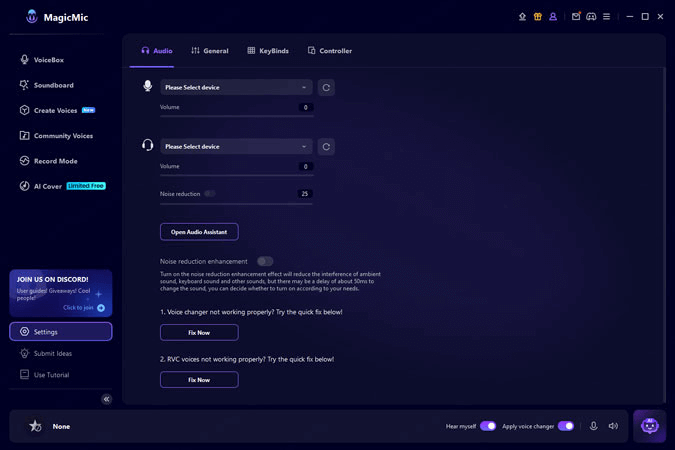Screen dimensions: 675x450
Task: Switch to Record Mode
Action: 48,161
